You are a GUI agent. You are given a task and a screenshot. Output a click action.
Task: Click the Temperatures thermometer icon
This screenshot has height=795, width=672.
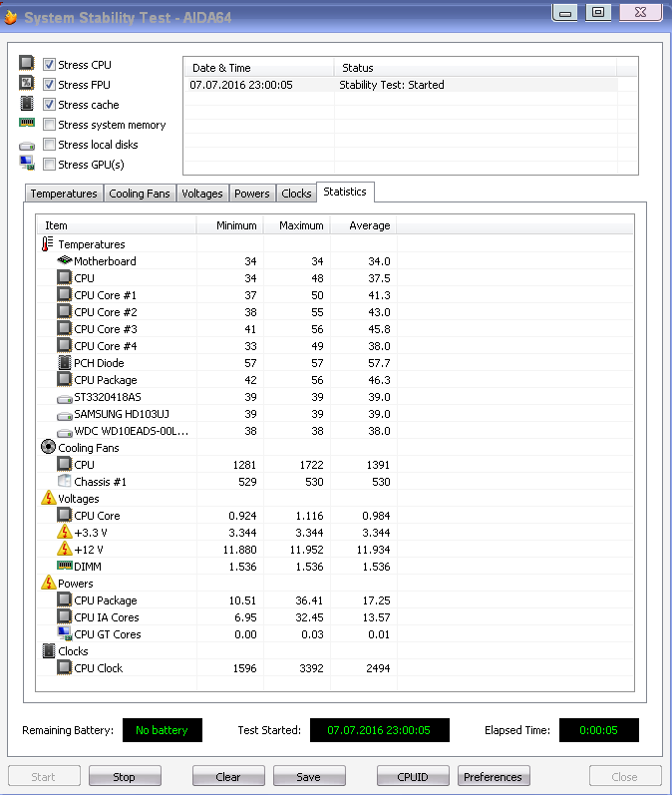click(47, 243)
